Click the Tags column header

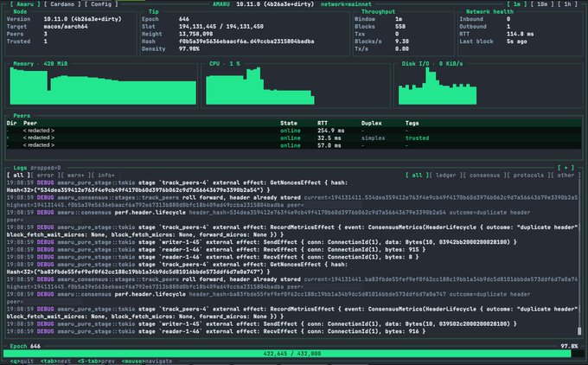pyautogui.click(x=412, y=123)
